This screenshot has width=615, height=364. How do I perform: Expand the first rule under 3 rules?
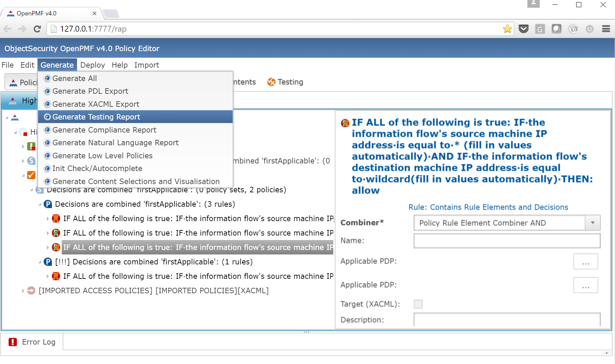pos(48,218)
